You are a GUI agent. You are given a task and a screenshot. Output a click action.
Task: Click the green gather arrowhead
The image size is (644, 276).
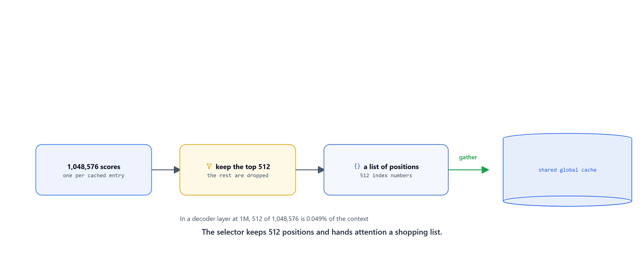pyautogui.click(x=485, y=170)
